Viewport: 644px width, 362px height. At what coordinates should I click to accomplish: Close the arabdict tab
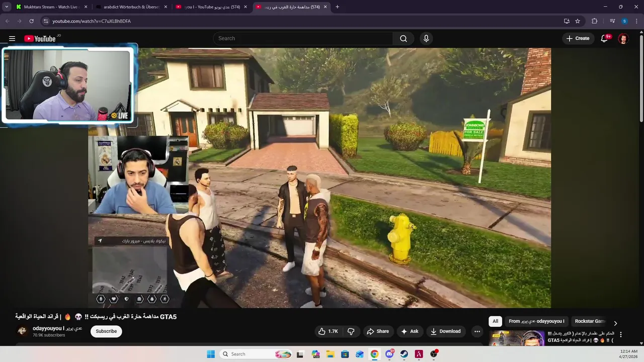166,7
